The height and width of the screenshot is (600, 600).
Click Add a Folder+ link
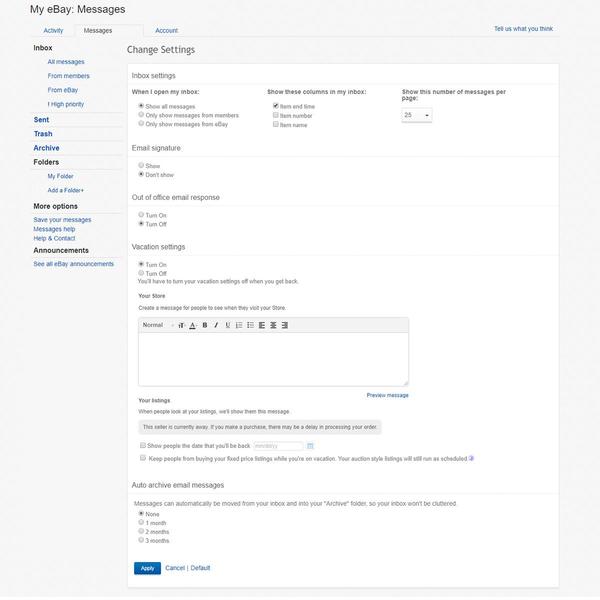click(x=65, y=191)
